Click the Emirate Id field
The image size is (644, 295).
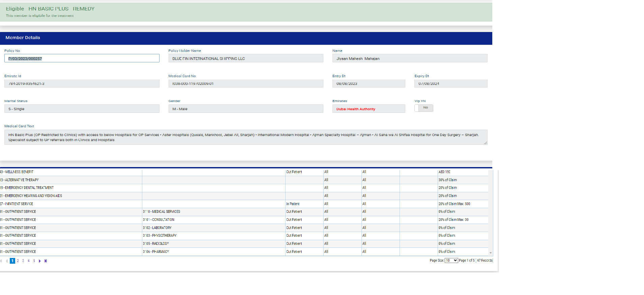pyautogui.click(x=82, y=84)
